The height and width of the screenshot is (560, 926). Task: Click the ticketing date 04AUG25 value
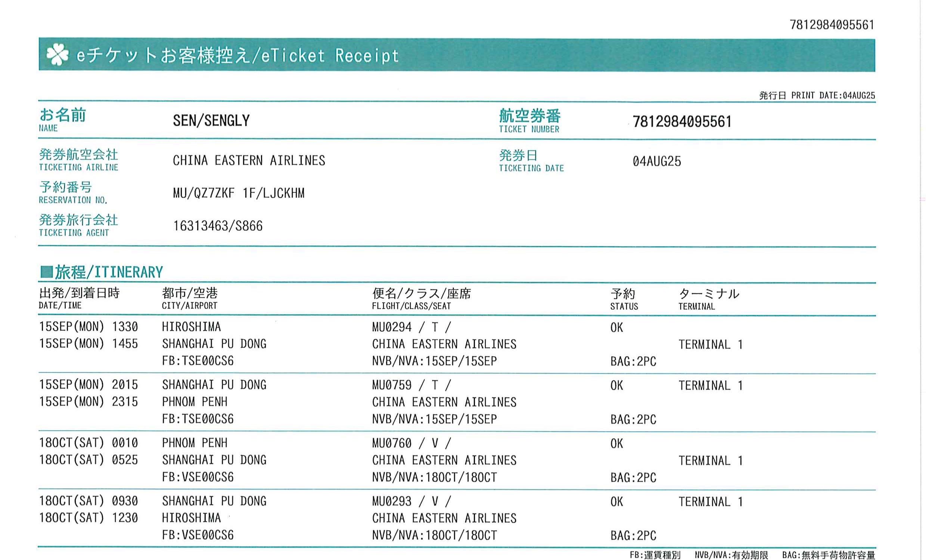(656, 162)
